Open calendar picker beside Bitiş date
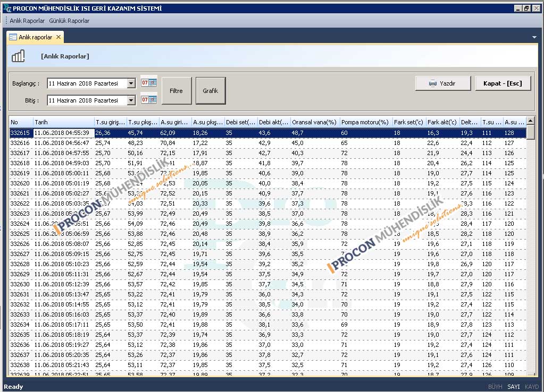The width and height of the screenshot is (544, 392). pos(149,100)
